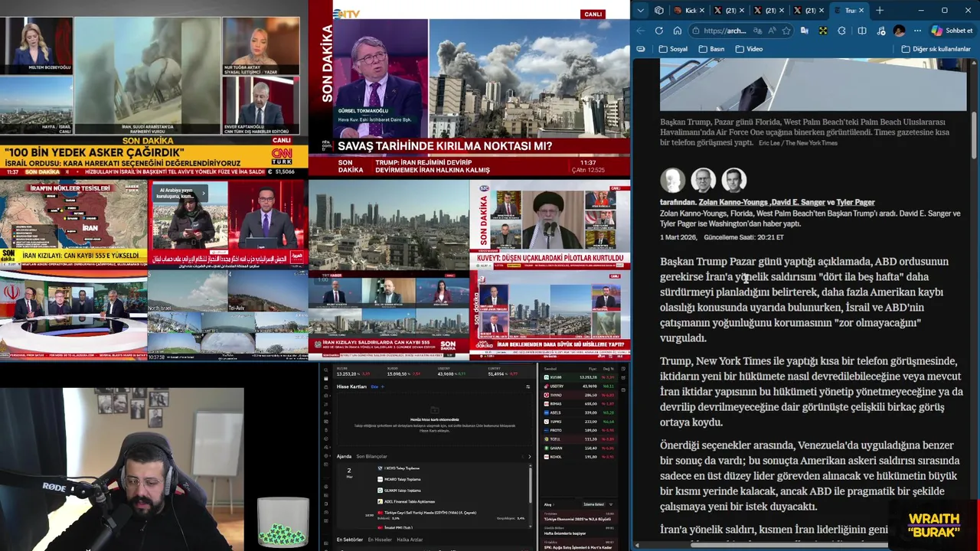Click the translator extension icon in Edge toolbar
This screenshot has width=980, height=551.
805,31
